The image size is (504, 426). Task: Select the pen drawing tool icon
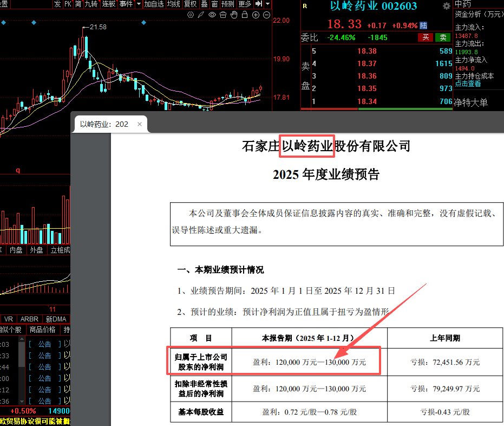pos(201,15)
